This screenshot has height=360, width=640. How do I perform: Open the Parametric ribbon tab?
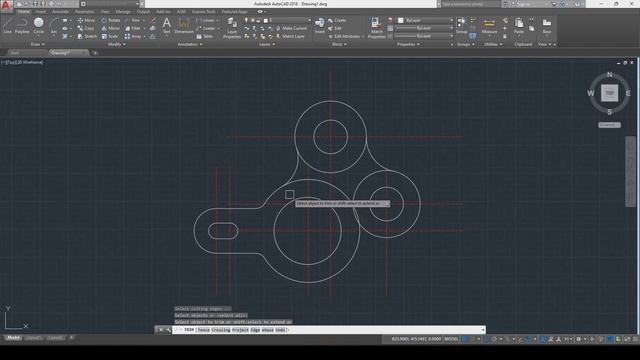click(x=84, y=12)
